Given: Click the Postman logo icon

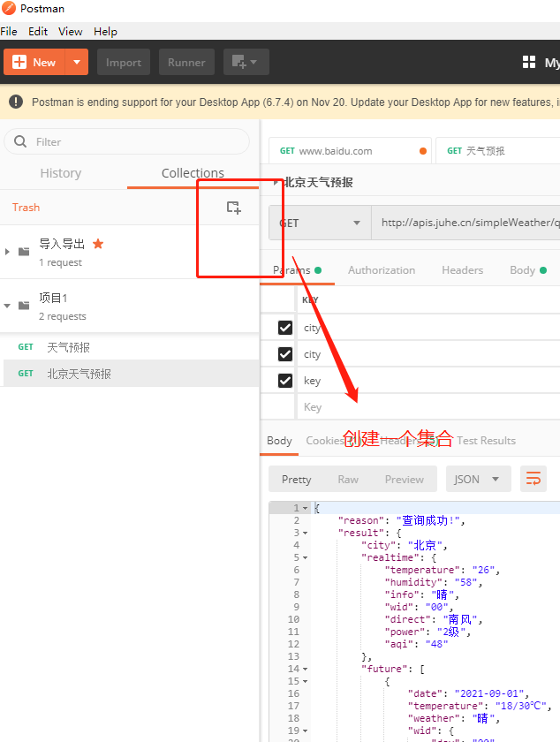Looking at the screenshot, I should [9, 9].
